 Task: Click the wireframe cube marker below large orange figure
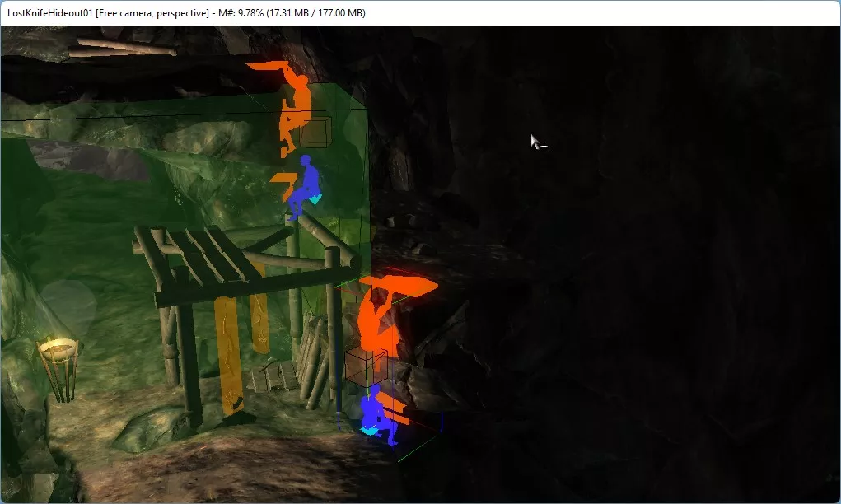(x=366, y=366)
